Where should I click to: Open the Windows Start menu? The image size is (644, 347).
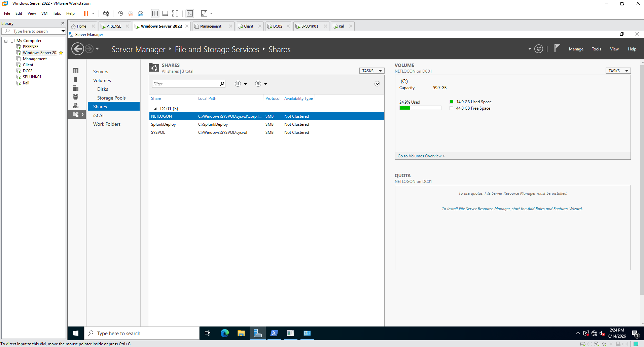(x=76, y=333)
